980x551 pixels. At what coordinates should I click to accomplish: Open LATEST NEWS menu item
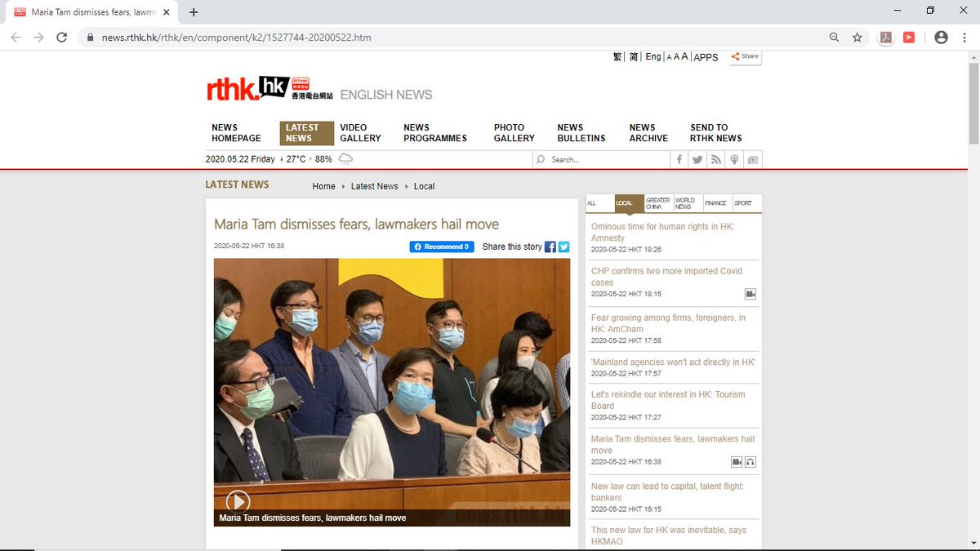(307, 133)
